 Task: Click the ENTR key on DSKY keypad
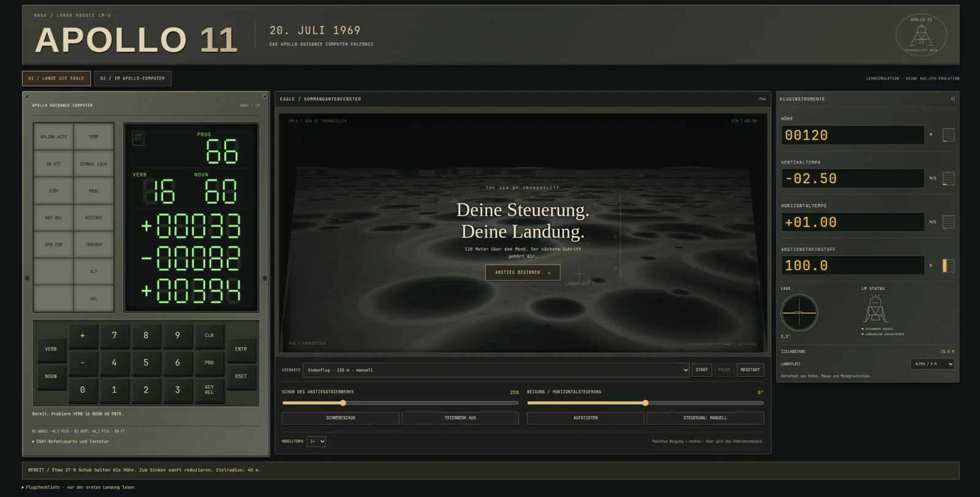241,349
